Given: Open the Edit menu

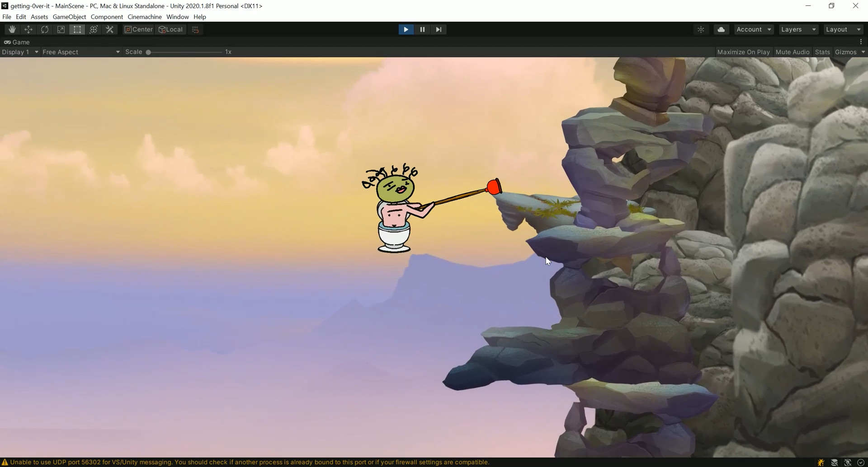Looking at the screenshot, I should tap(21, 17).
